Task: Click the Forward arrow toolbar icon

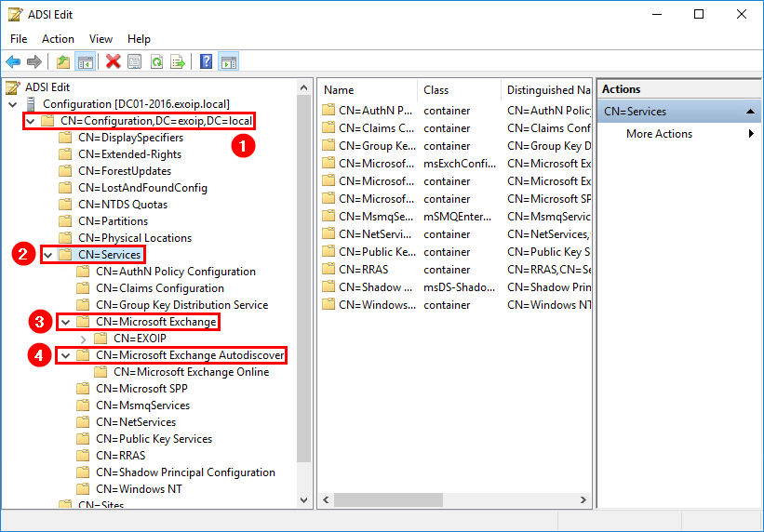Action: (x=34, y=62)
